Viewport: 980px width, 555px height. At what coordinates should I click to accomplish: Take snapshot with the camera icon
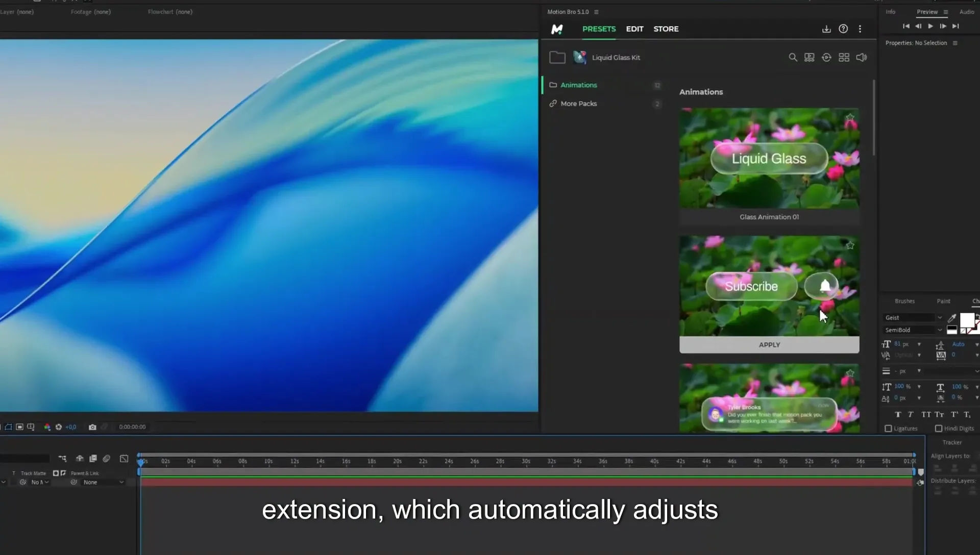click(92, 427)
